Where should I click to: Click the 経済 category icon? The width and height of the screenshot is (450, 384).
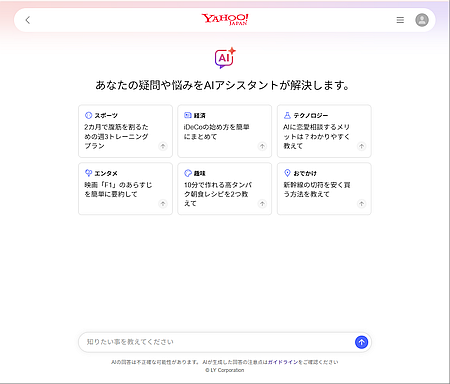(x=188, y=115)
